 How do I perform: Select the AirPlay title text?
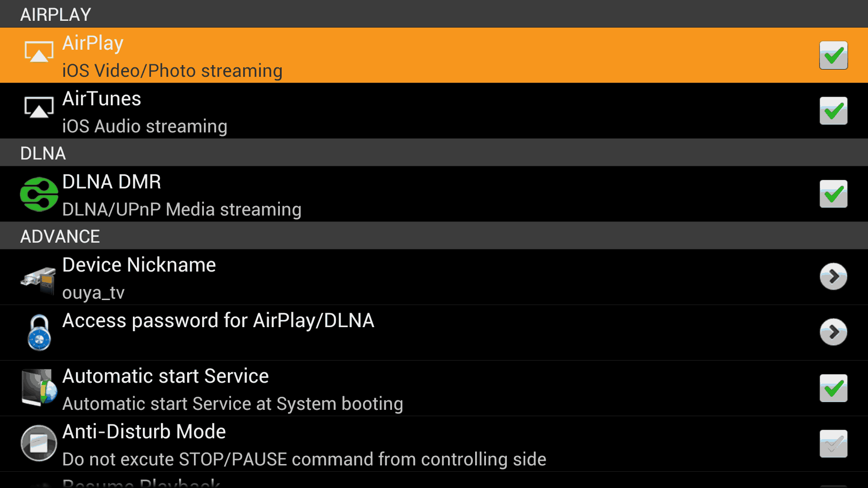click(93, 43)
